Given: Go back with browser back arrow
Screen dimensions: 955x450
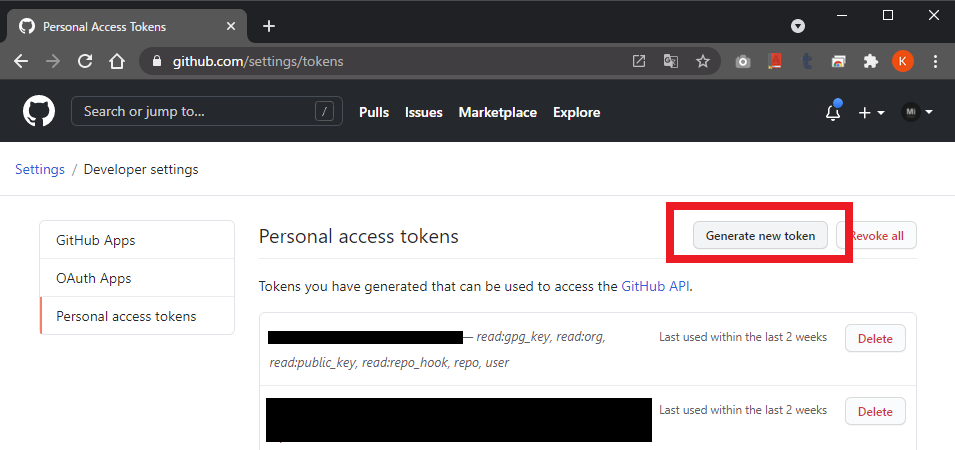Looking at the screenshot, I should pos(21,62).
